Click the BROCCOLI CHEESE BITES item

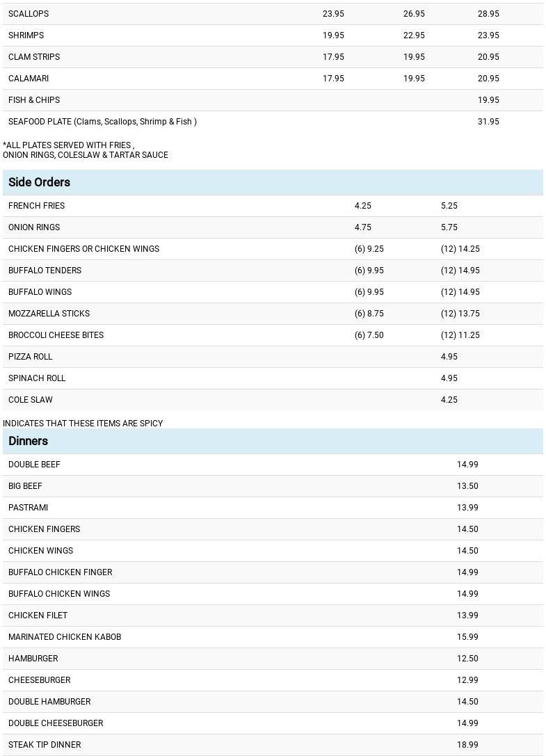coord(56,335)
